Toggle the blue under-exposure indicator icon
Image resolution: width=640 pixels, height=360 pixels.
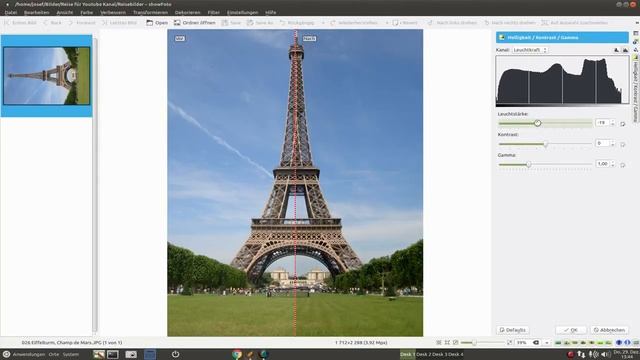coord(619,343)
